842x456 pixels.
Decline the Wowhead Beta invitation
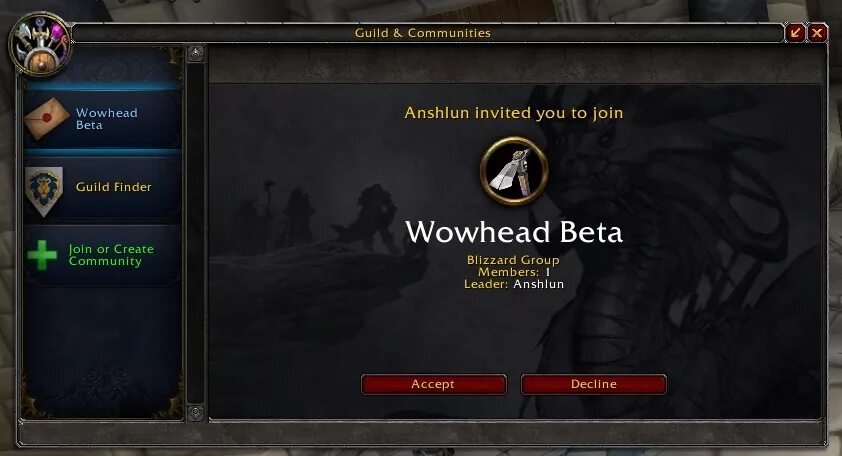coord(594,385)
